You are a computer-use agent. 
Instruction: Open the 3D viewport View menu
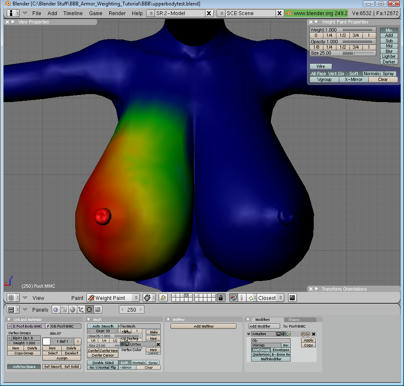[x=38, y=298]
